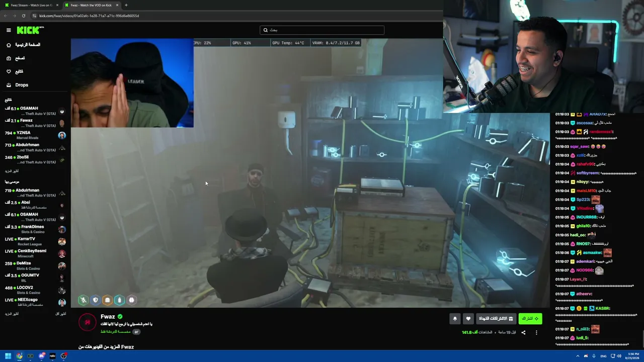Reload the page with the refresh icon

23,16
